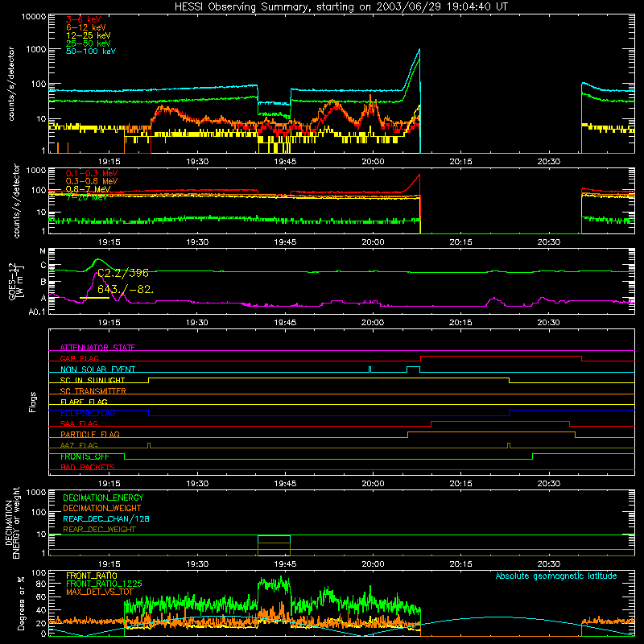
Task: Click the yellow flare duration bar in GOES panel
Action: 94,297
